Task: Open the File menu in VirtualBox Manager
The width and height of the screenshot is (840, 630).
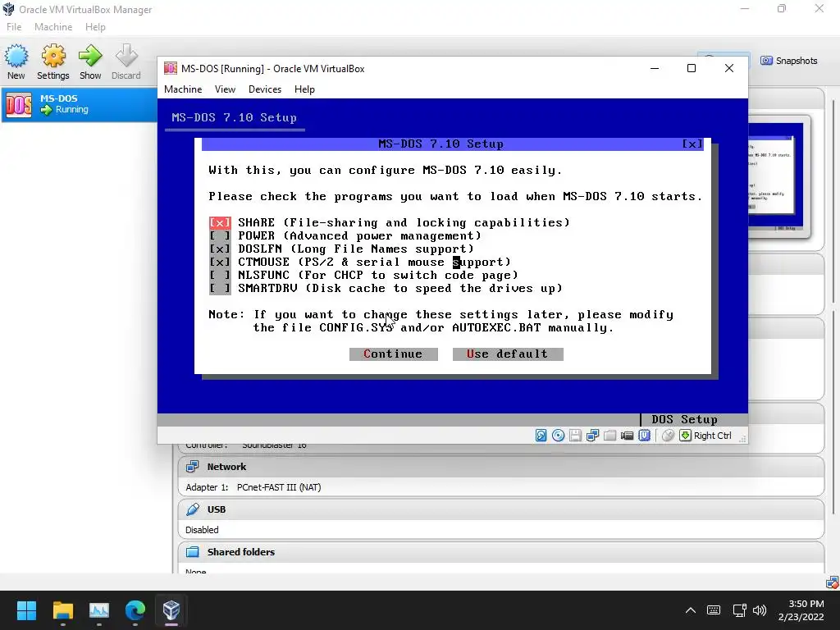Action: [14, 27]
